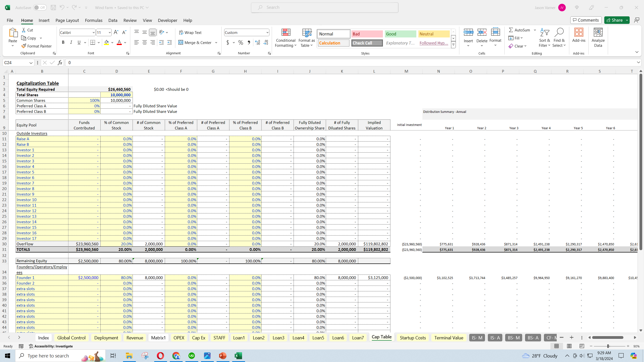Decrease decimal places icon
Screen dimensions: 644x362
[x=266, y=42]
